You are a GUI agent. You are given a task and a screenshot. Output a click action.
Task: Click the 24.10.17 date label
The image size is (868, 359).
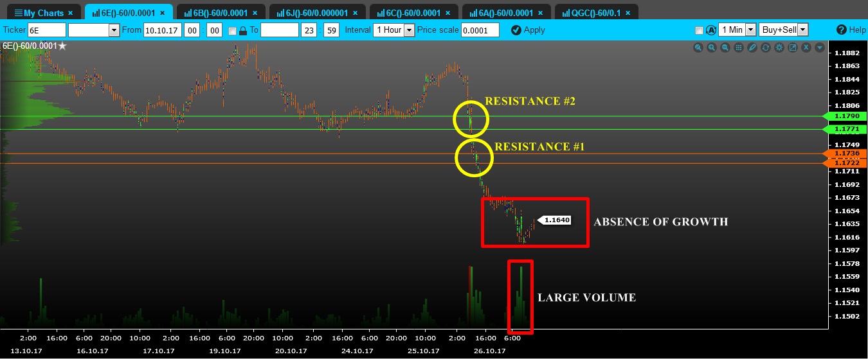tap(357, 351)
